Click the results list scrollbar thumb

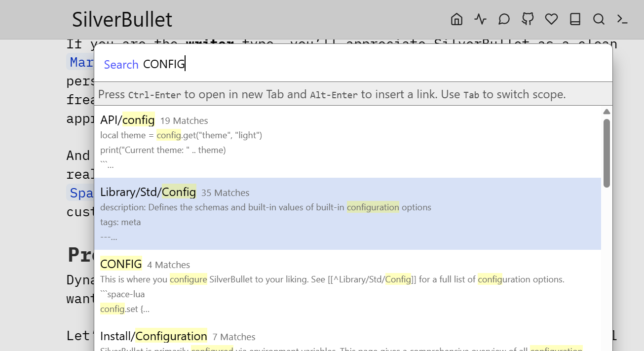[606, 153]
